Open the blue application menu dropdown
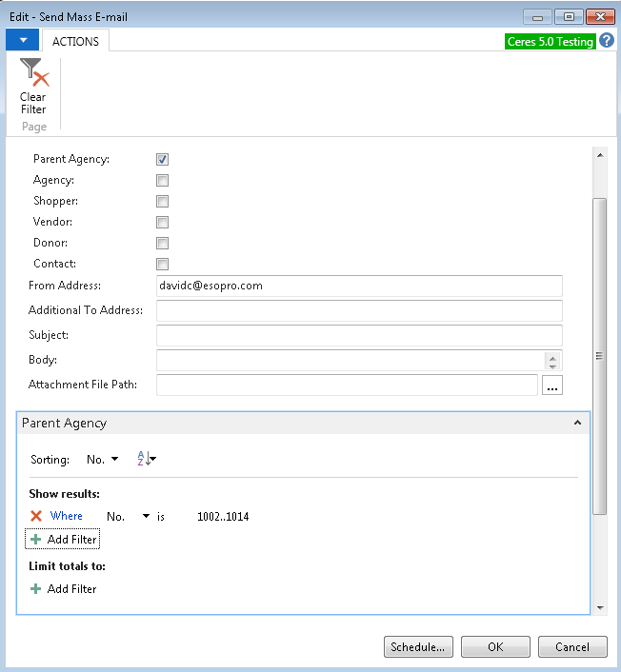The height and width of the screenshot is (672, 621). [x=22, y=40]
